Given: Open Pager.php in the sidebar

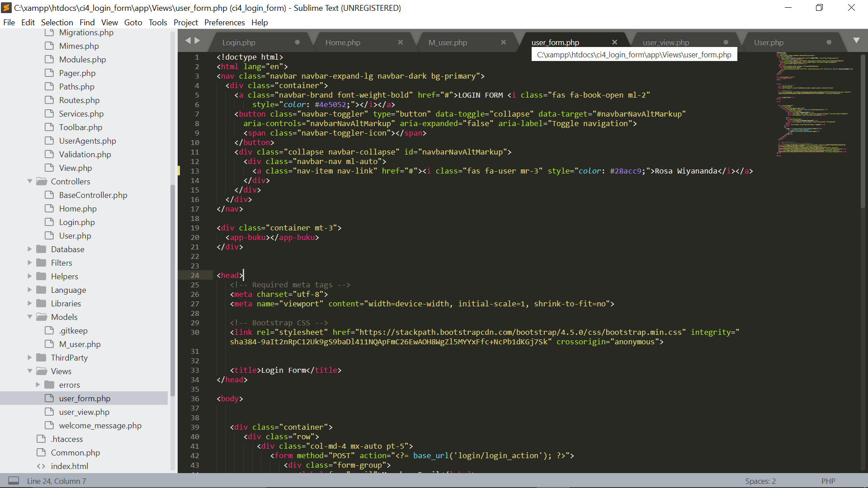Looking at the screenshot, I should [77, 73].
